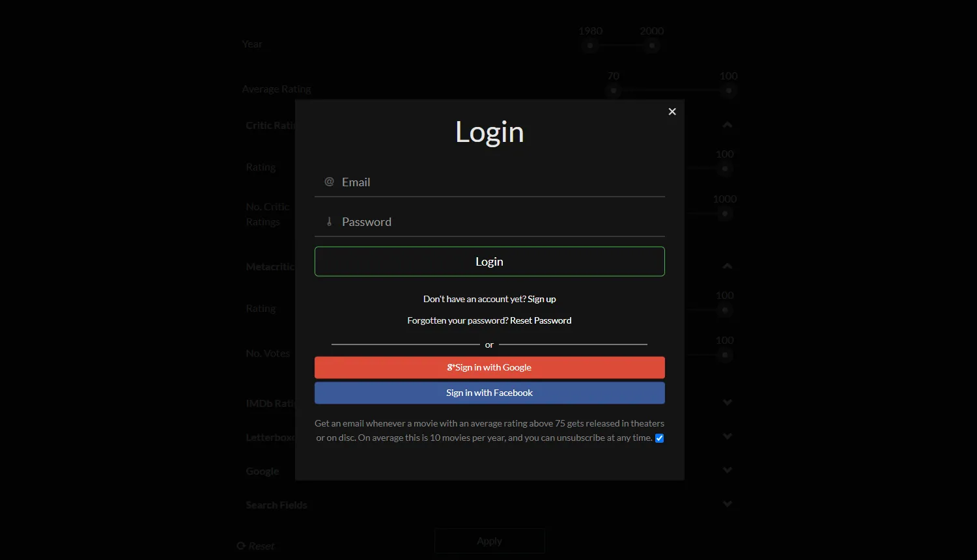Click the key icon beside Password

point(329,222)
